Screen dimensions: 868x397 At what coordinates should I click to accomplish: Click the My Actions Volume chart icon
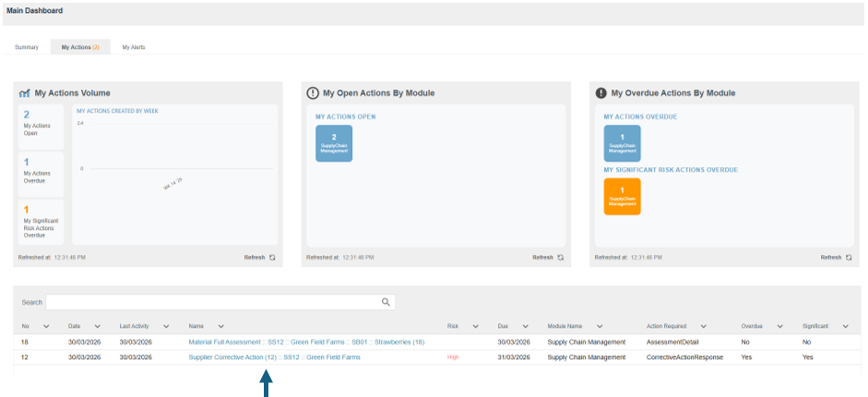pyautogui.click(x=24, y=93)
